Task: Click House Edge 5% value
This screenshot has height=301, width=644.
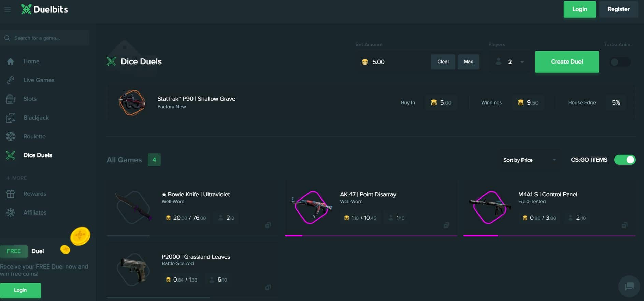Action: pos(616,102)
